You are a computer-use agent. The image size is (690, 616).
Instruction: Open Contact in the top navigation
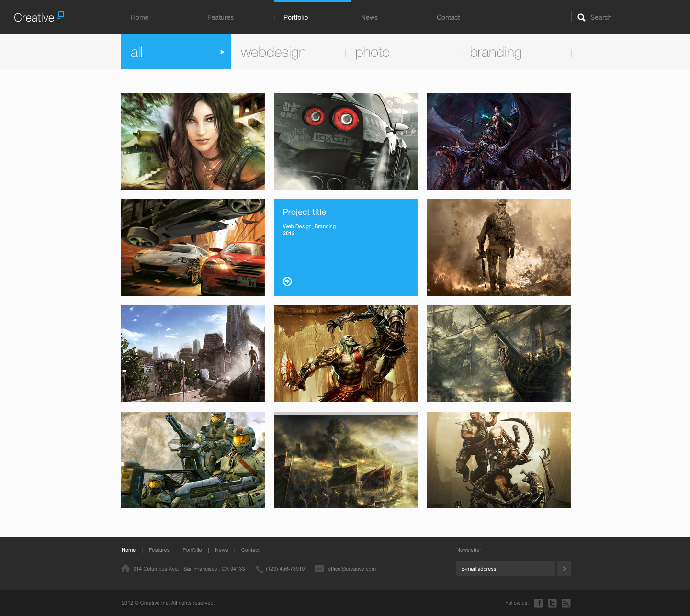coord(448,17)
